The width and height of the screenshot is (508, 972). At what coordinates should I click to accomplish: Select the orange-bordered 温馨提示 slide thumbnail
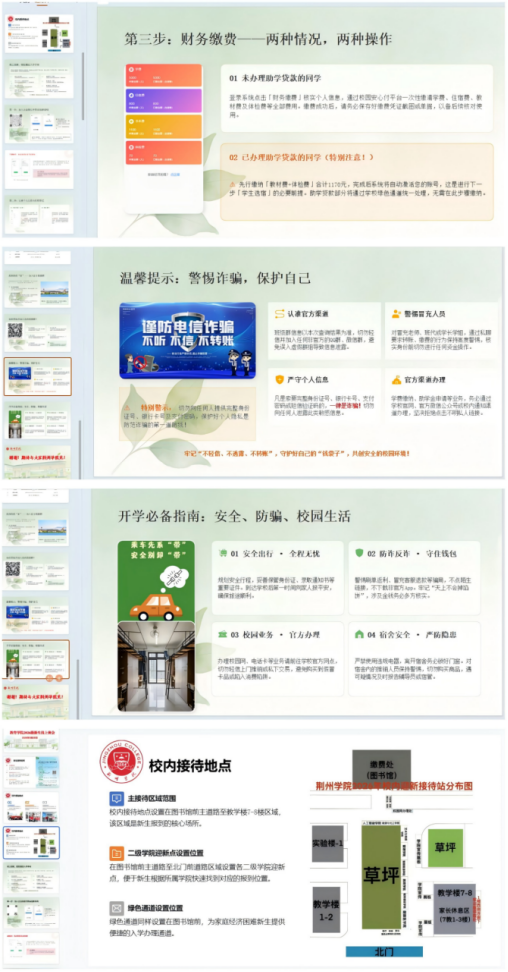(x=37, y=376)
